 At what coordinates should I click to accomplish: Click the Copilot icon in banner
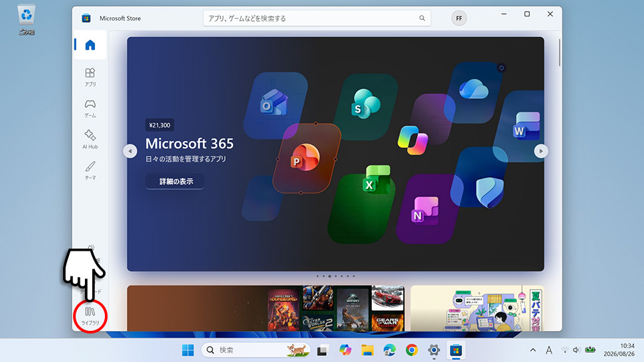(413, 140)
